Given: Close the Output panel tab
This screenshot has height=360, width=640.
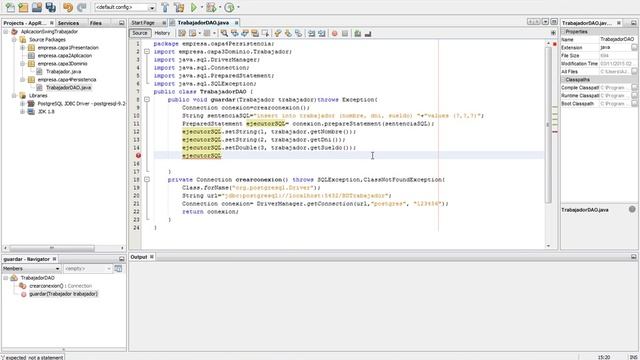Looking at the screenshot, I should pyautogui.click(x=151, y=257).
